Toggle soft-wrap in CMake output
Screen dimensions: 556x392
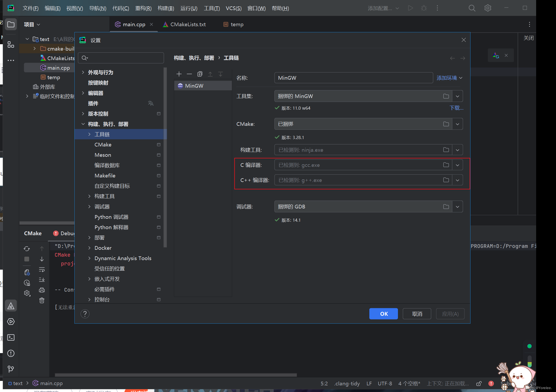(42, 270)
